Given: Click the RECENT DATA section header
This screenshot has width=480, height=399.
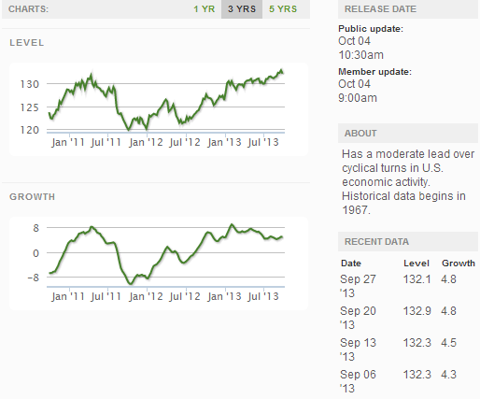Looking at the screenshot, I should point(408,242).
